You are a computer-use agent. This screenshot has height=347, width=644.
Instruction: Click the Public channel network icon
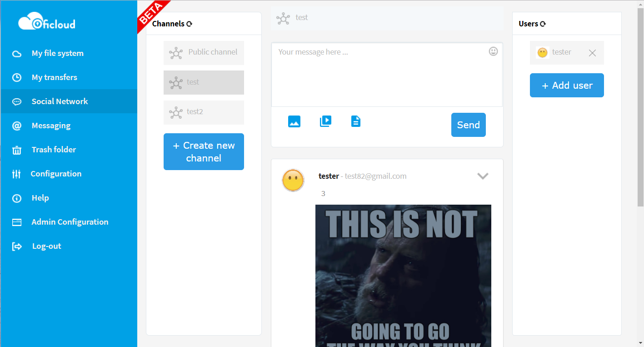(176, 53)
